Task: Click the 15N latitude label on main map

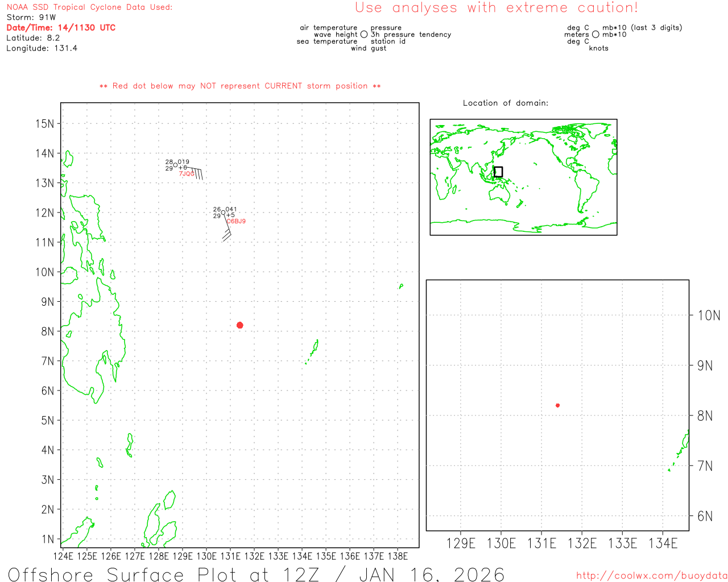Action: pyautogui.click(x=45, y=124)
